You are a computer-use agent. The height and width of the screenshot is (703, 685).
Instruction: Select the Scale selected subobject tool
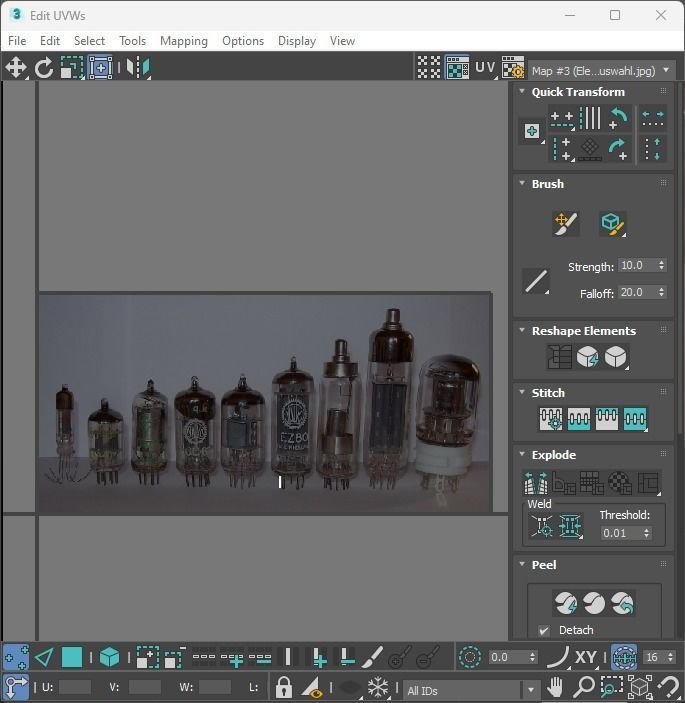click(72, 68)
